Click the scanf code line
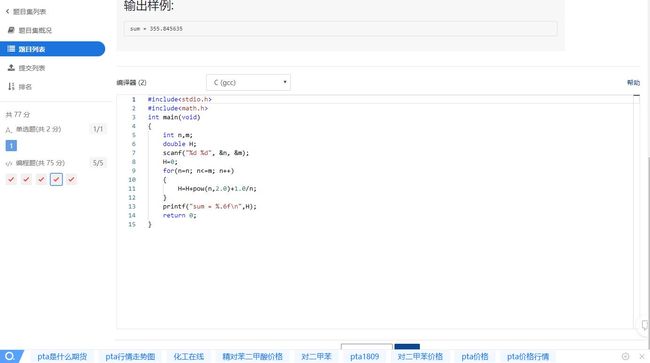 (x=206, y=153)
